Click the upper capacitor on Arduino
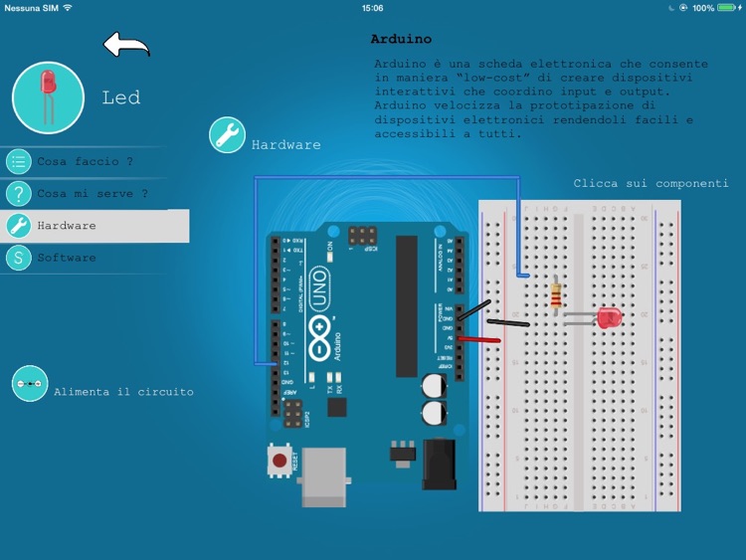The width and height of the screenshot is (746, 560). 434,385
